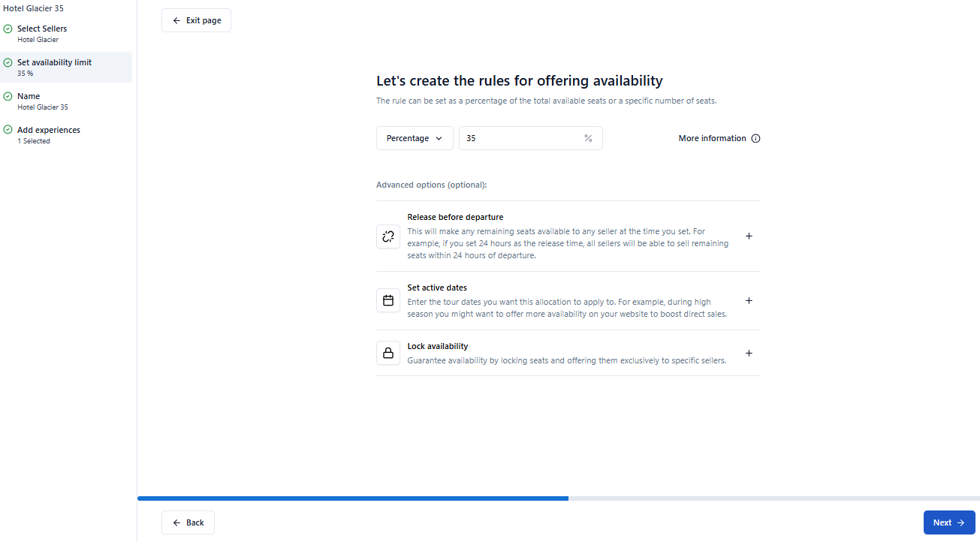Click the More information info icon

755,138
